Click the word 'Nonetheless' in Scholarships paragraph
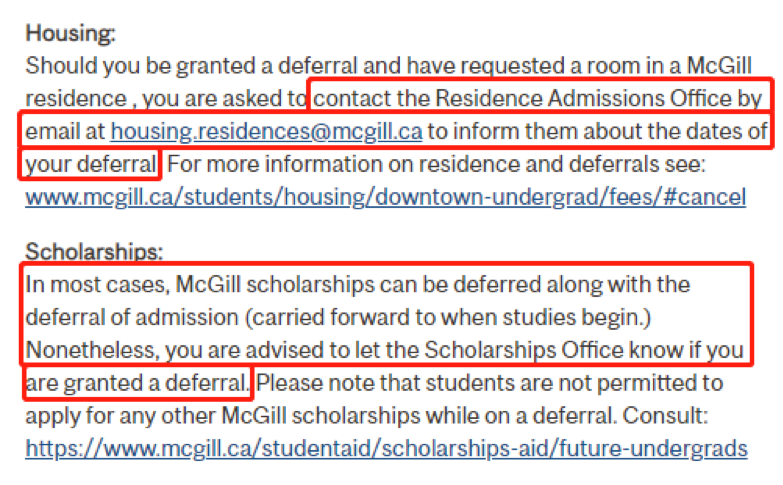Image resolution: width=783 pixels, height=485 pixels. click(92, 350)
